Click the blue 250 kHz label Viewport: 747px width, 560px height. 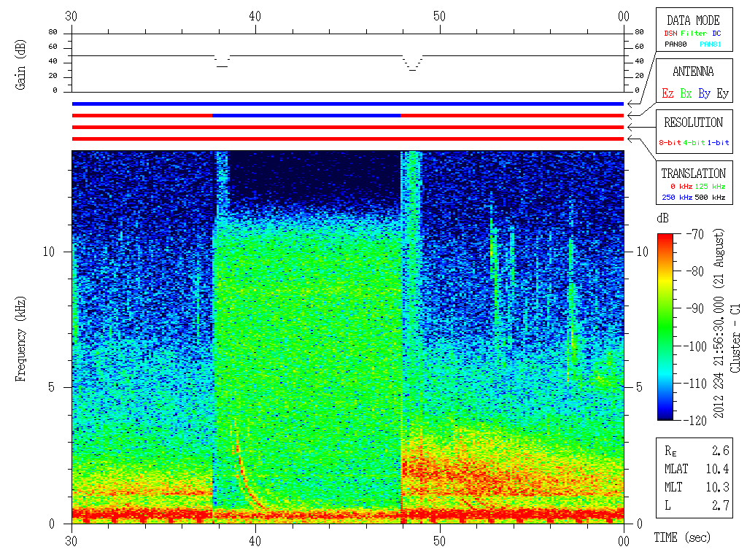click(677, 197)
